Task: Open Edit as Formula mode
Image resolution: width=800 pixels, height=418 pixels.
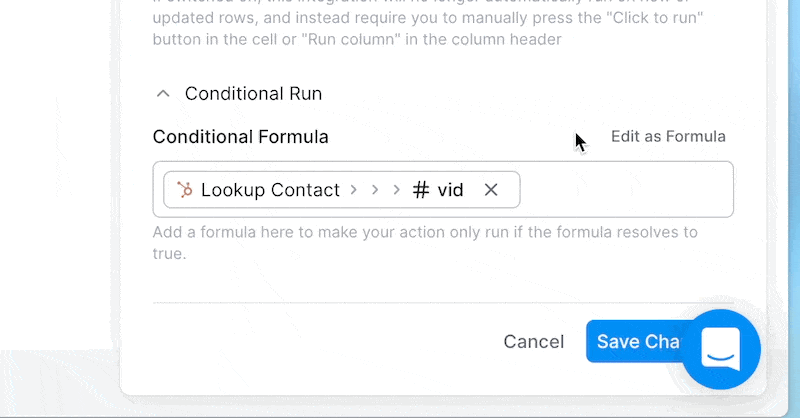Action: pyautogui.click(x=668, y=136)
